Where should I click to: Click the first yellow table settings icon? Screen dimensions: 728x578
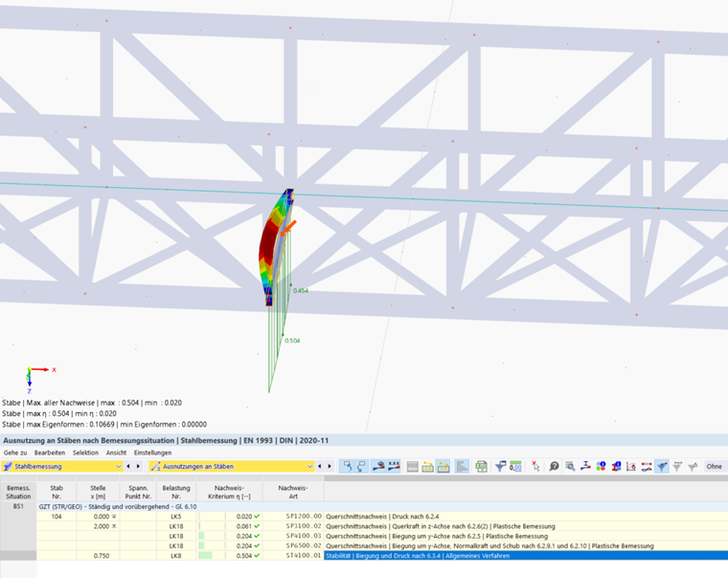tap(427, 466)
